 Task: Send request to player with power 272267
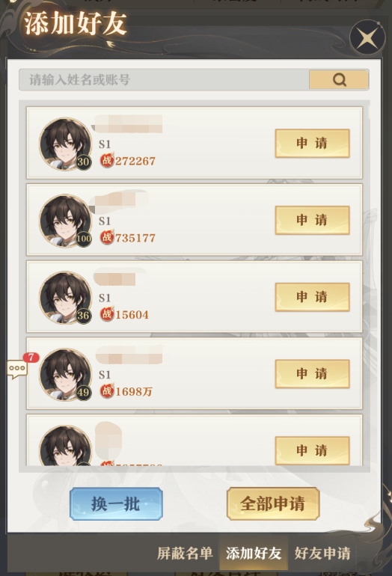(312, 144)
